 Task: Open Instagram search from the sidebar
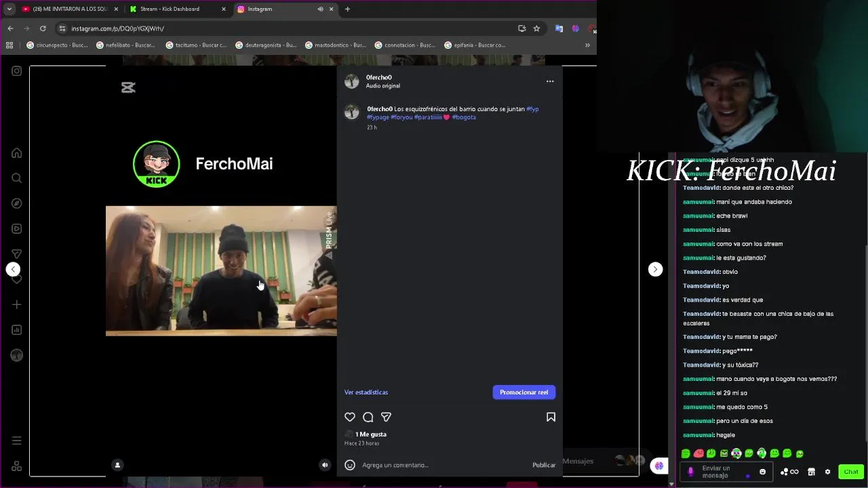(x=16, y=178)
